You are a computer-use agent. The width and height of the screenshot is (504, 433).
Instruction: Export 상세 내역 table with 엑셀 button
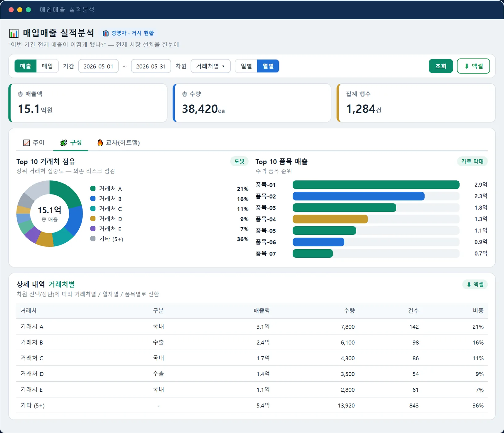tap(475, 284)
